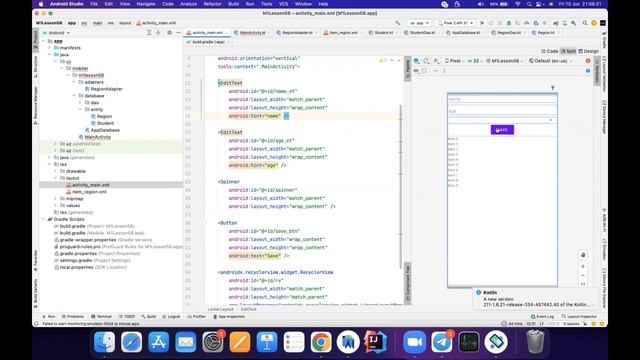Click Save button in layout preview
The width and height of the screenshot is (640, 360).
pyautogui.click(x=502, y=130)
